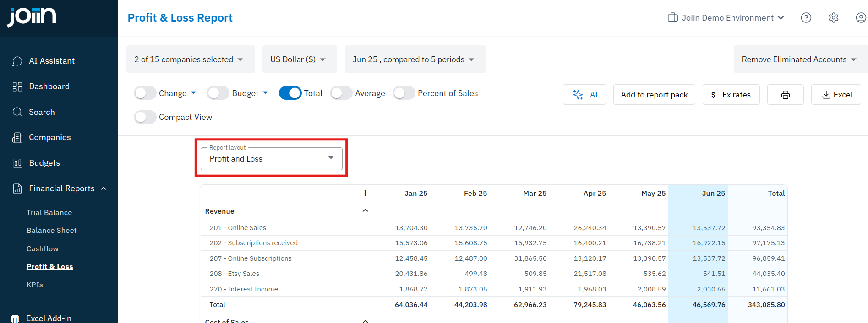Click the Jan 25 column header
Image resolution: width=868 pixels, height=323 pixels.
tap(416, 193)
